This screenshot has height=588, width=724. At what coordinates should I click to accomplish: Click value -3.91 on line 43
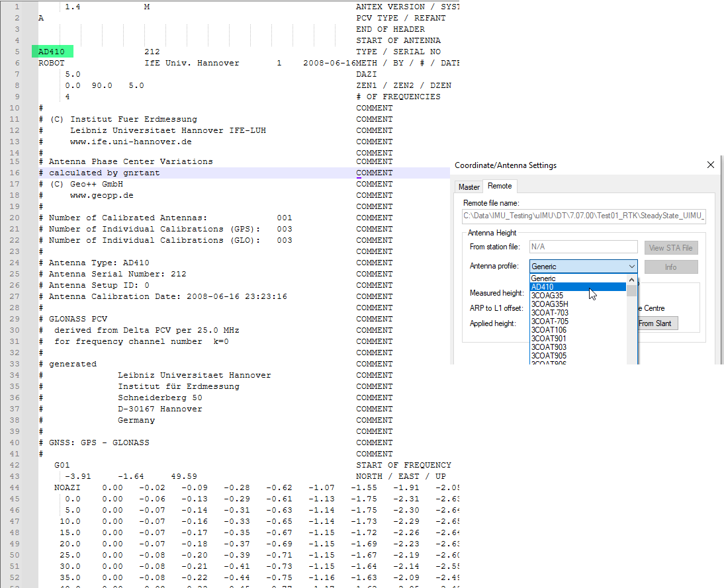[77, 476]
